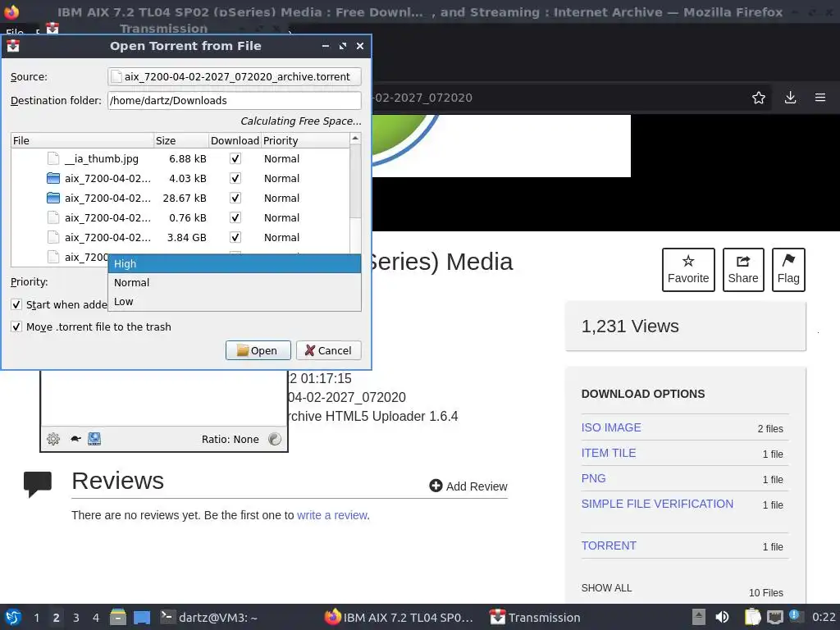Click scroll-up arrow of file list
Image resolution: width=840 pixels, height=630 pixels.
(355, 138)
